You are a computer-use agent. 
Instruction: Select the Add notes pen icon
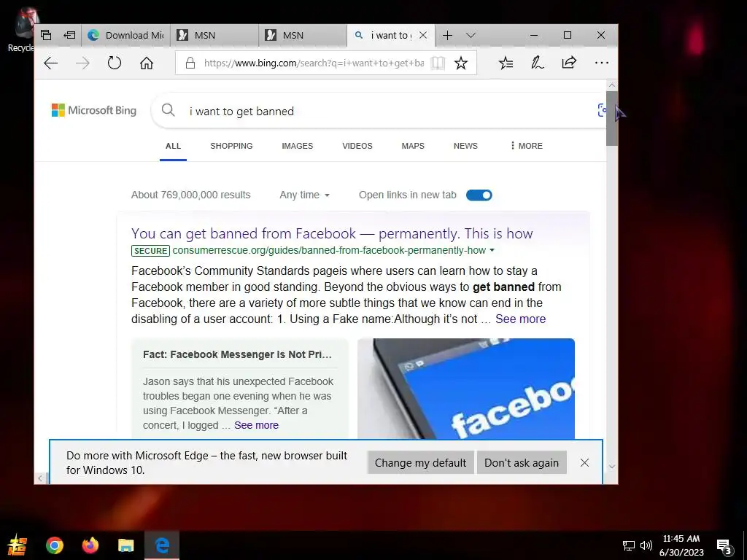[x=538, y=63]
